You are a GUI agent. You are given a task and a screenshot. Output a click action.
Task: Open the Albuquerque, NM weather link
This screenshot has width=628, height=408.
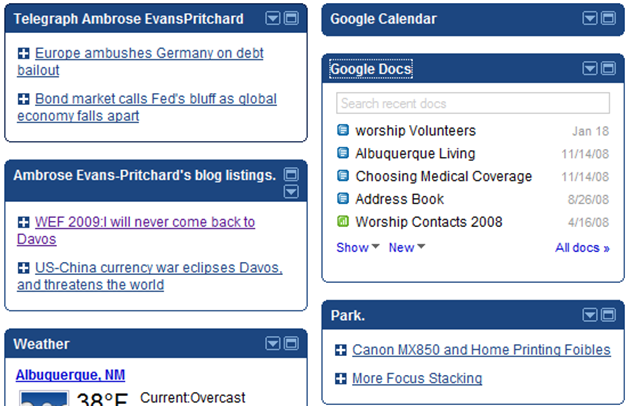click(70, 375)
